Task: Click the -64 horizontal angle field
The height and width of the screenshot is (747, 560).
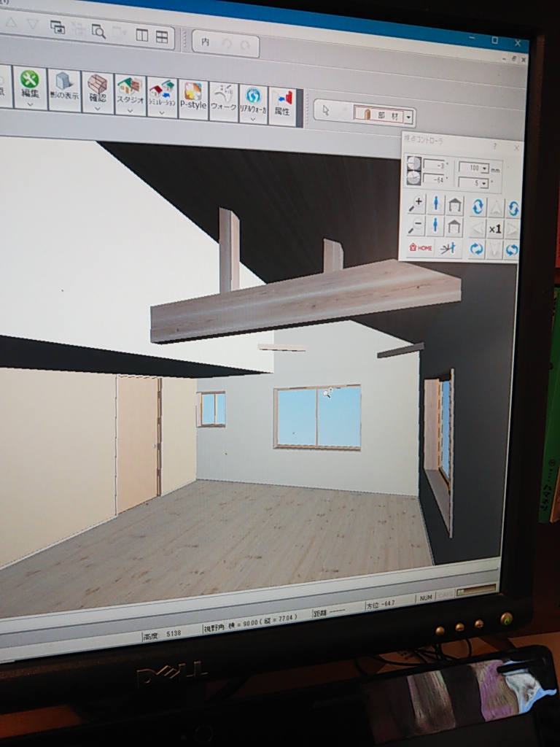Action: [433, 179]
